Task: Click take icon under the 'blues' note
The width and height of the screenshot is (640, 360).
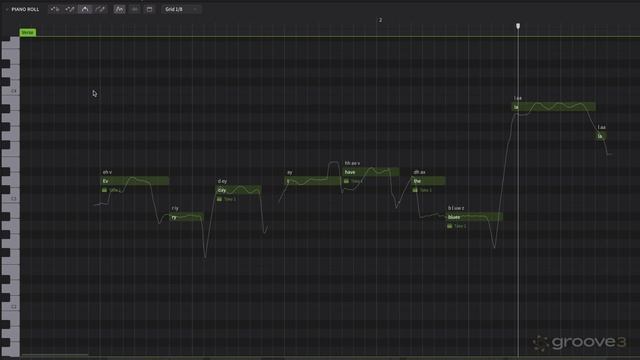Action: click(450, 226)
